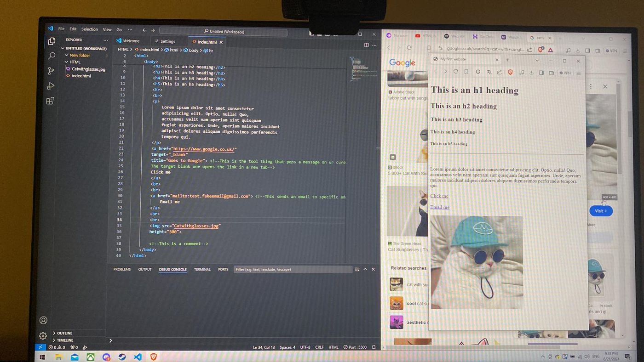Viewport: 644px width, 362px height.
Task: Open the notifications bell in the status bar
Action: point(374,347)
